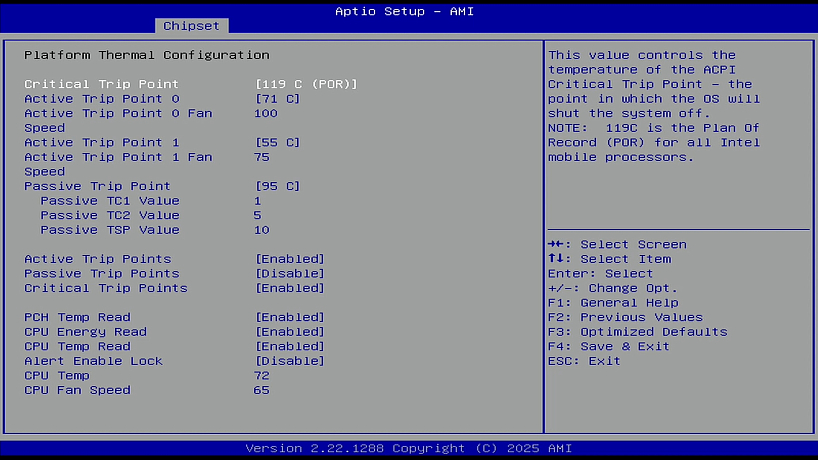Edit Passive TC2 Value field

[x=258, y=215]
